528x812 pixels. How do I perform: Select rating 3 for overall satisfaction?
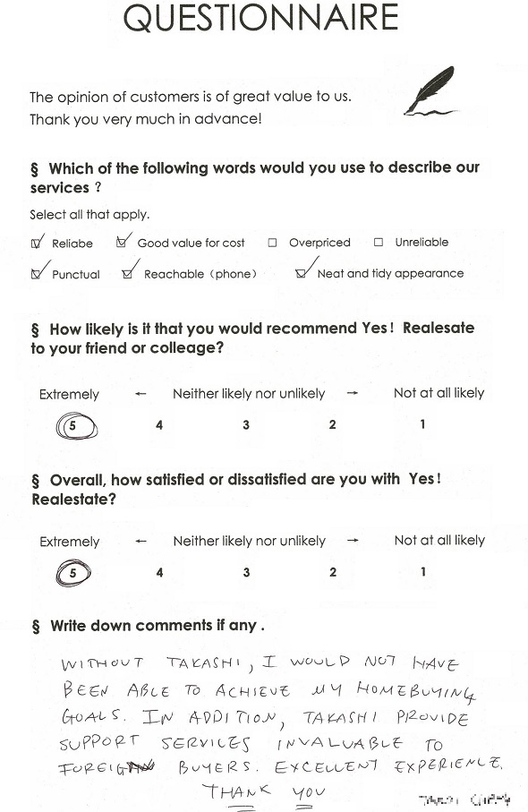pos(246,572)
